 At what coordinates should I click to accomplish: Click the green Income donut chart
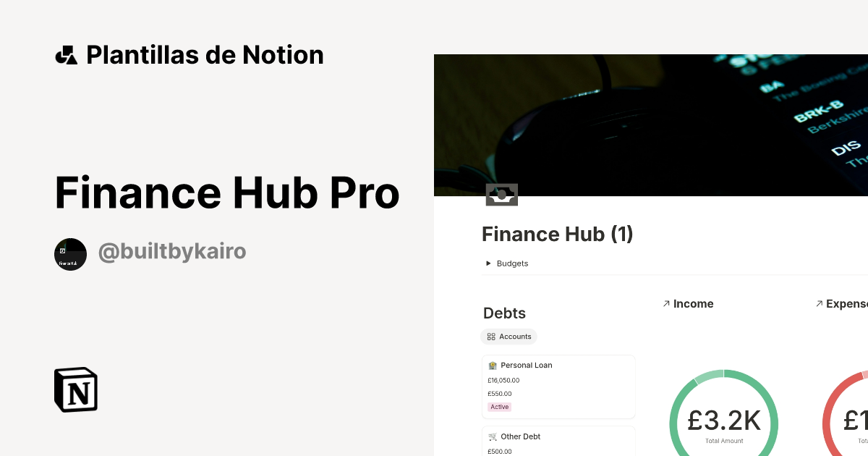[723, 420]
